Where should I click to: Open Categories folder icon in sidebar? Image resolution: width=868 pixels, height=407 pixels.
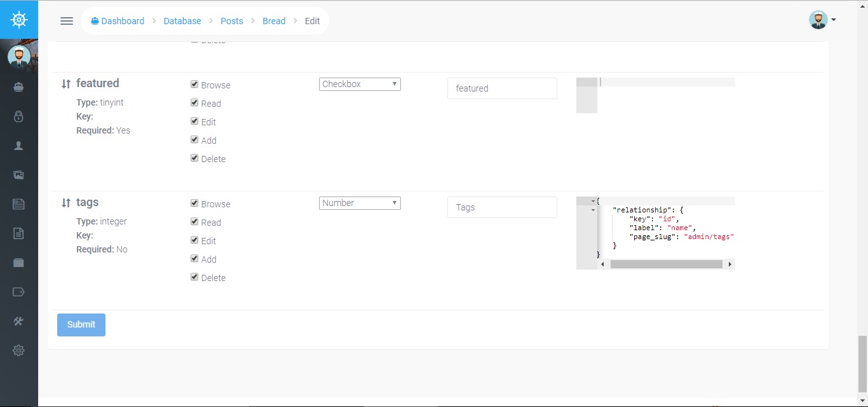click(x=18, y=263)
